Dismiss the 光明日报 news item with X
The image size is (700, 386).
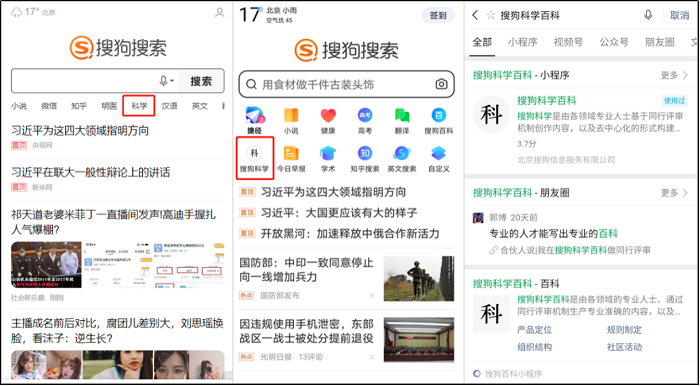(371, 357)
